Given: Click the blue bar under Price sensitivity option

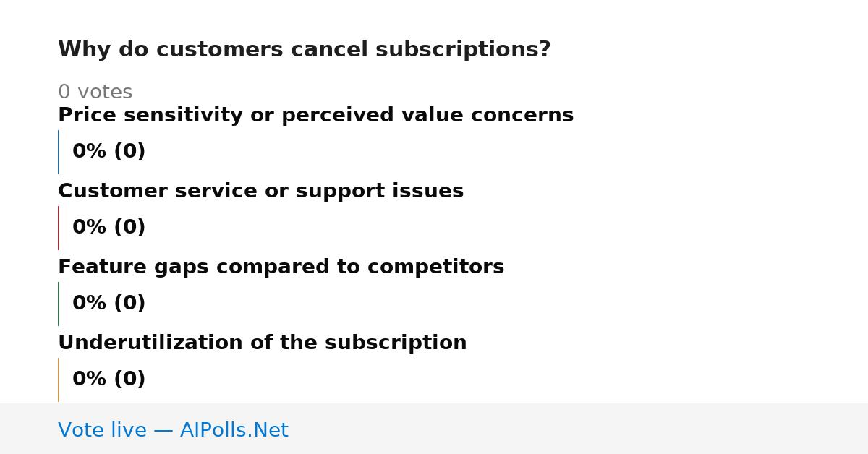Looking at the screenshot, I should click(x=58, y=152).
